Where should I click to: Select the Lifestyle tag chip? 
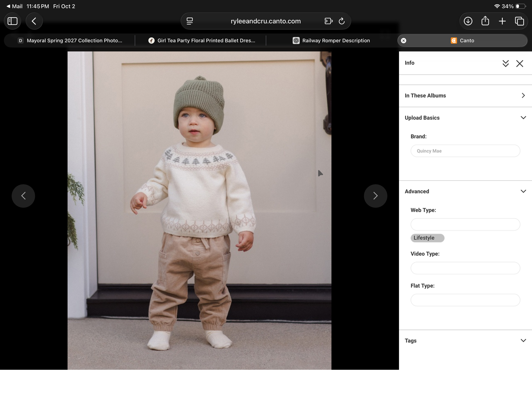427,238
